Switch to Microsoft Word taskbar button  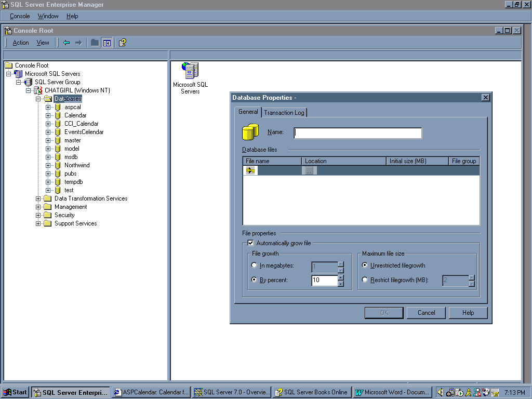click(x=393, y=392)
